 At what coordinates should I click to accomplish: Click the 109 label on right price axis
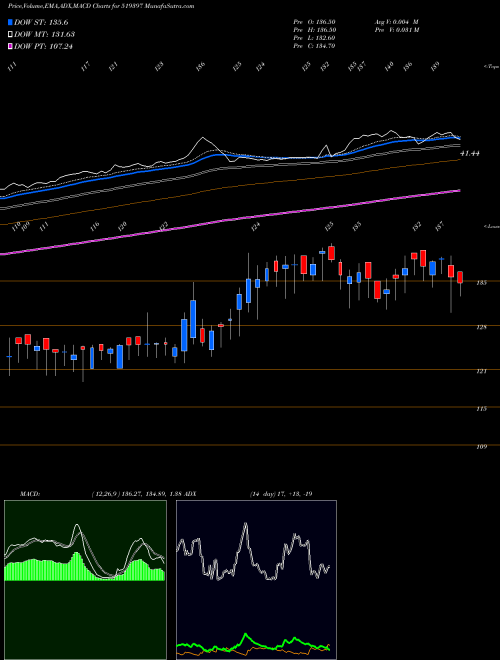pos(482,447)
